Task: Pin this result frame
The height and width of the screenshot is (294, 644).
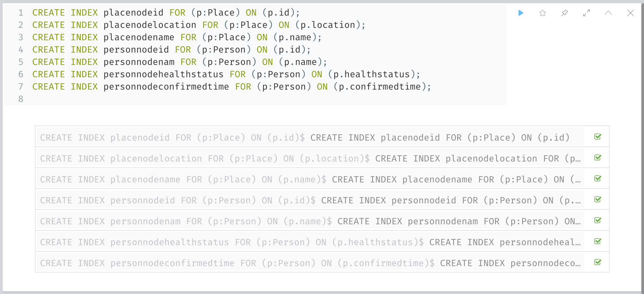Action: 565,13
